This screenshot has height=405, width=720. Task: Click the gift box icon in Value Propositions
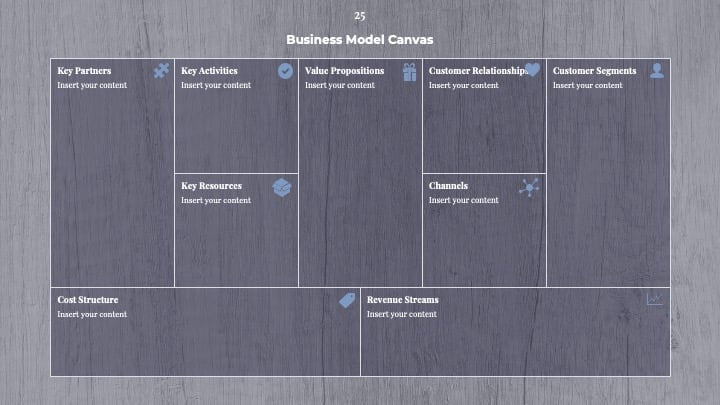pos(410,72)
